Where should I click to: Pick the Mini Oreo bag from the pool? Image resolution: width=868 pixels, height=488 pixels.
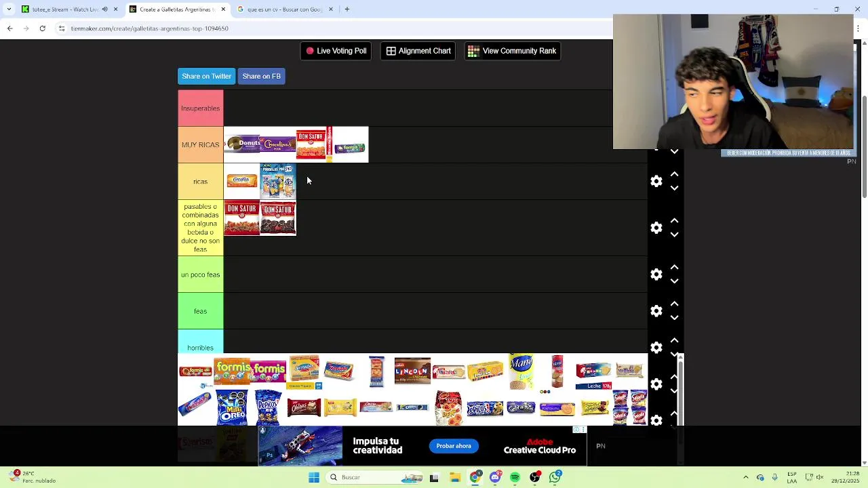(x=232, y=408)
